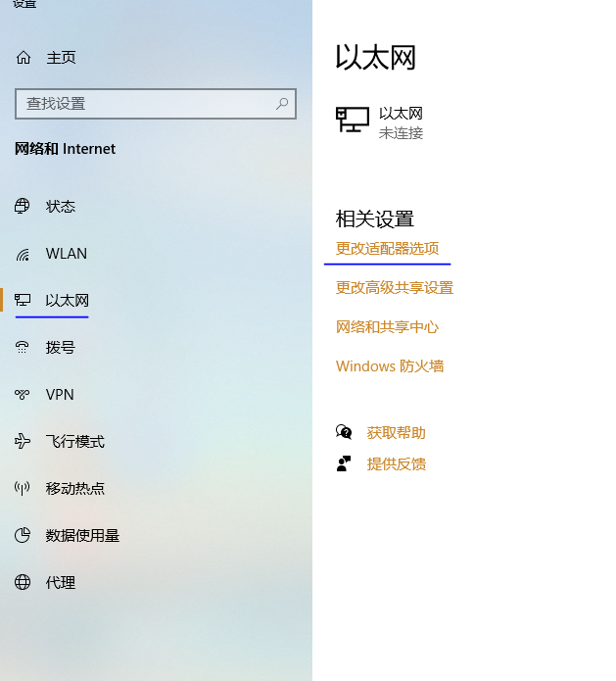Click the magnifier icon in search box

coord(282,103)
